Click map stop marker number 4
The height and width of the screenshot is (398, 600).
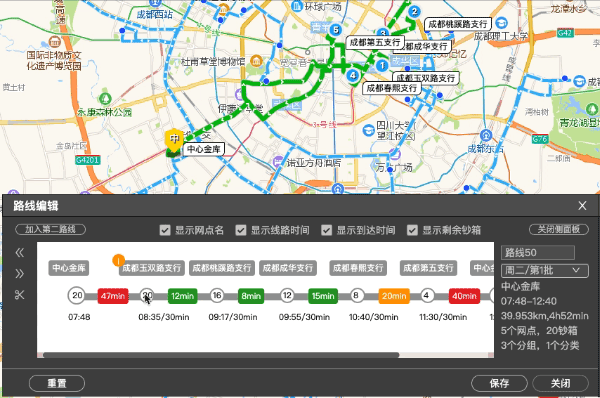point(352,75)
